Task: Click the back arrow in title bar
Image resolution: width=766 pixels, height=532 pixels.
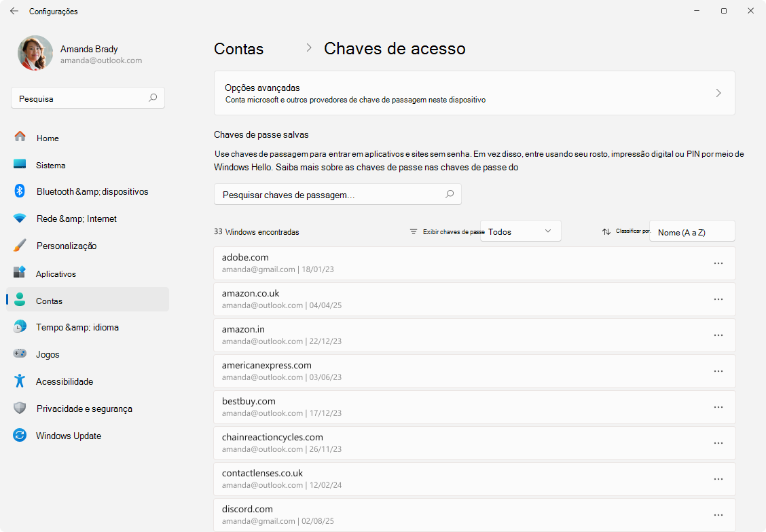Action: coord(14,11)
